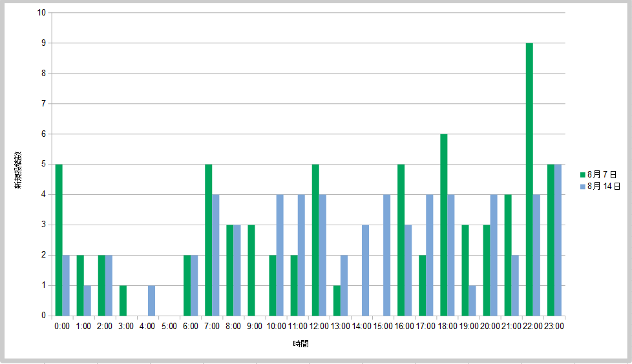This screenshot has width=632, height=364.
Task: Select the blue bar at 15:00
Action: click(x=386, y=255)
